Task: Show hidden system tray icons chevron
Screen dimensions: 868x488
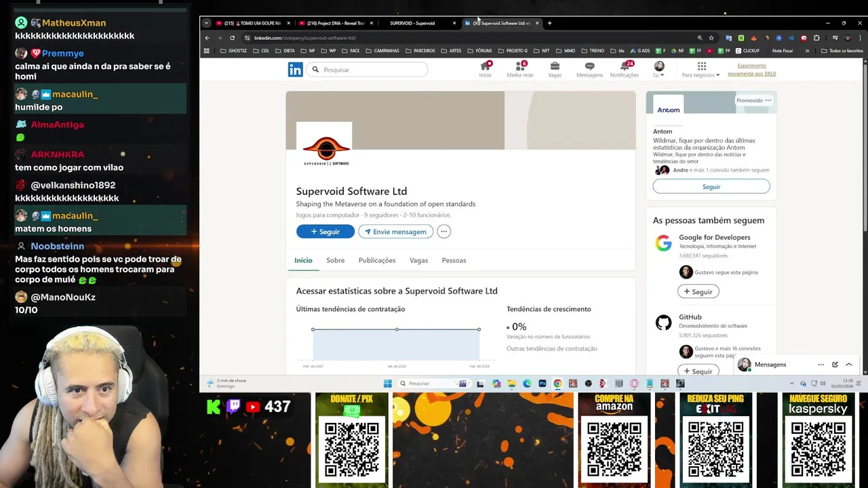Action: click(792, 384)
